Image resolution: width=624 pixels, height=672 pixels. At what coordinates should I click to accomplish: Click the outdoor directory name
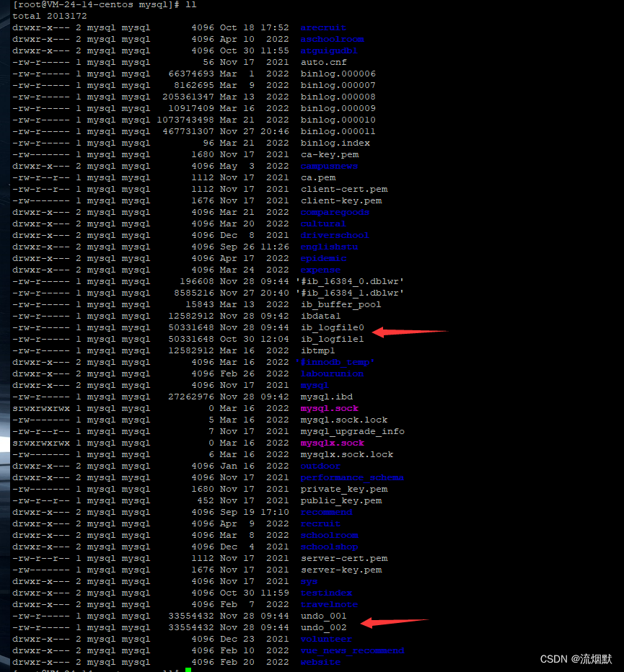(320, 467)
